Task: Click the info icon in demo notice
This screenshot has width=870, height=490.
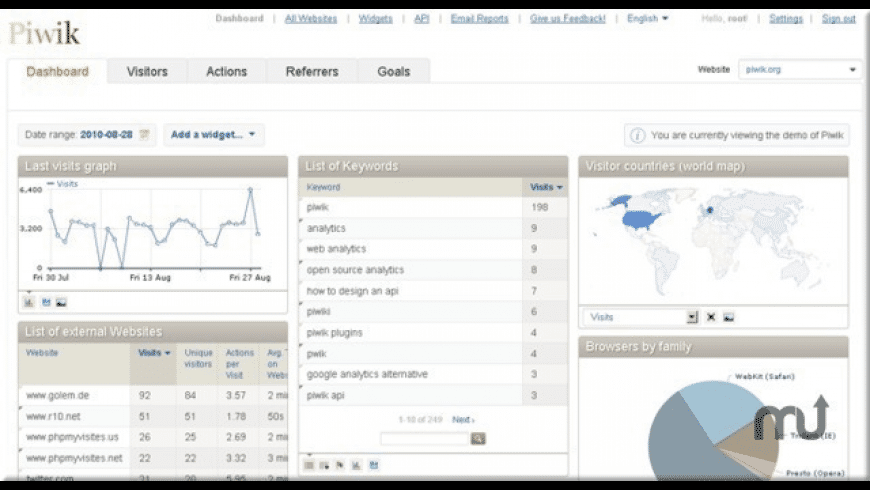Action: pos(638,135)
